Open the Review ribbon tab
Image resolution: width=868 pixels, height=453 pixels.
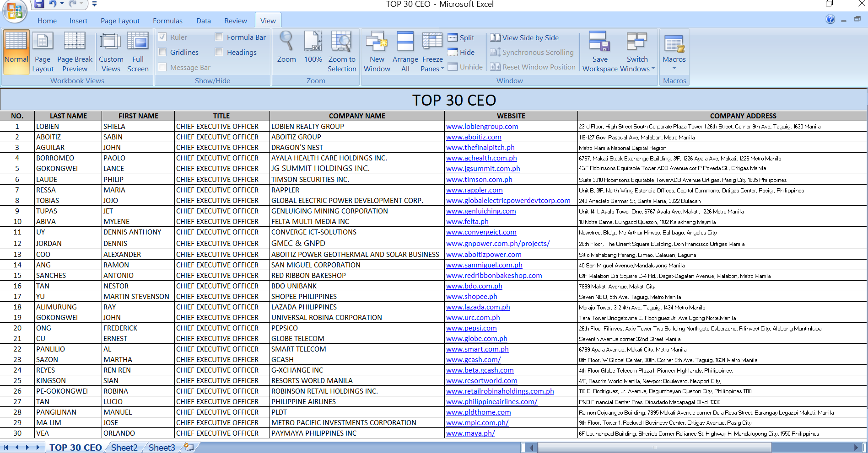click(236, 21)
